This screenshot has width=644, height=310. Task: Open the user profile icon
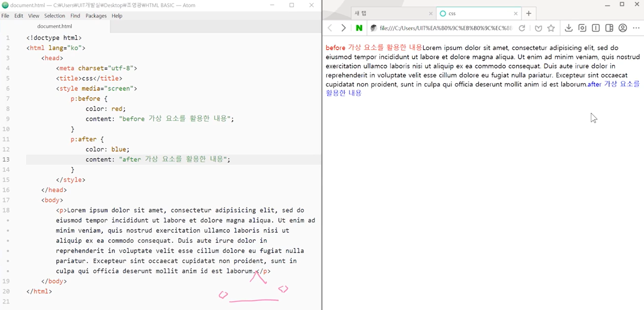622,28
